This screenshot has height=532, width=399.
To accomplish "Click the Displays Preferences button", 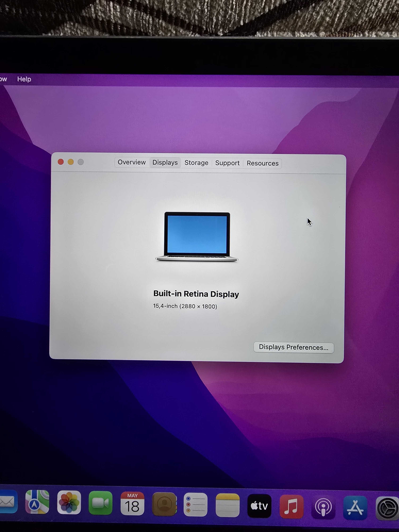I will coord(293,348).
